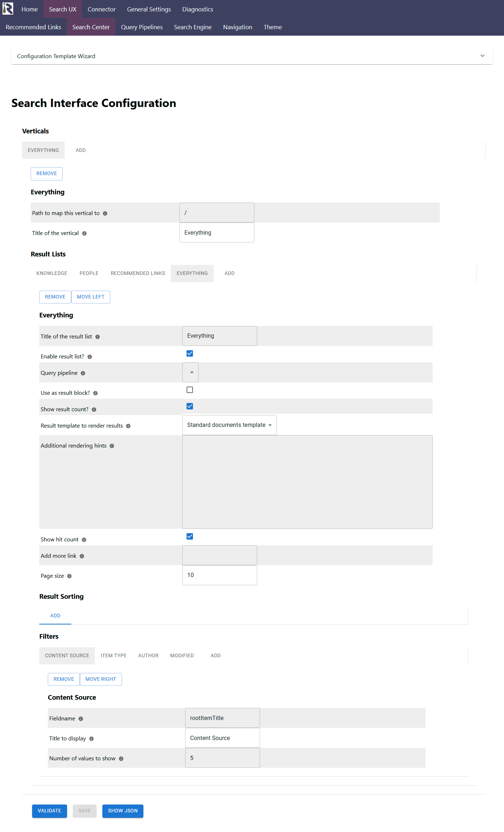Click info icon beside Page size
Image resolution: width=504 pixels, height=832 pixels.
tap(69, 576)
